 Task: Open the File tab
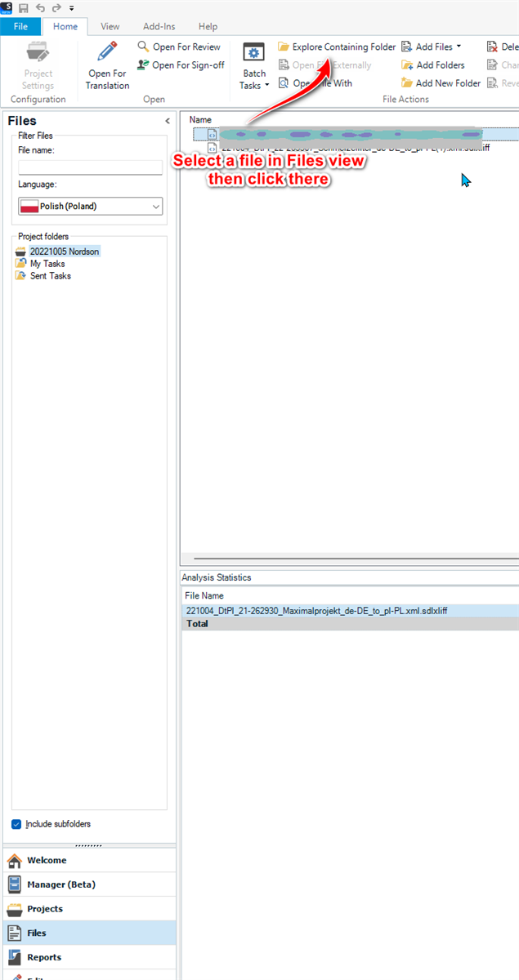tap(20, 26)
